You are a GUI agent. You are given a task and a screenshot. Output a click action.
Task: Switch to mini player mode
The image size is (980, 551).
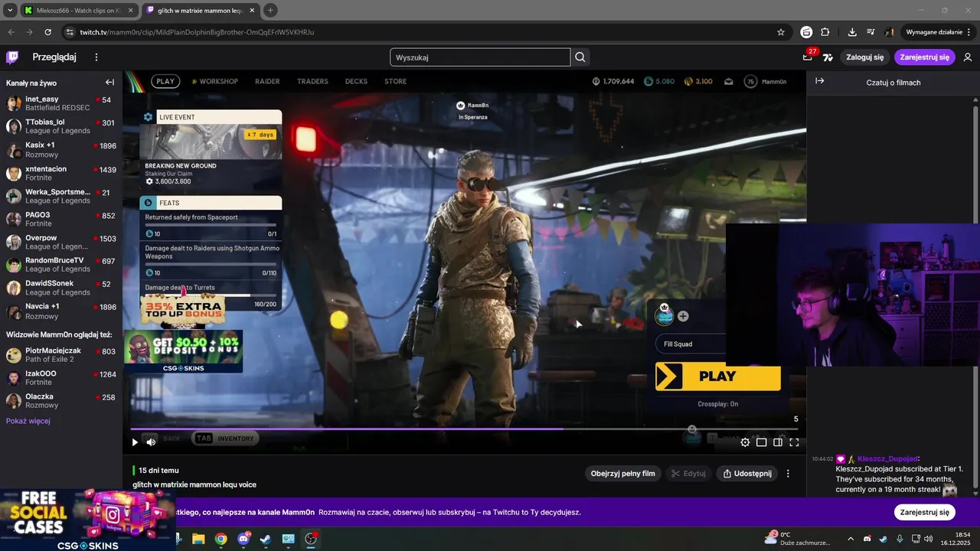(x=761, y=442)
